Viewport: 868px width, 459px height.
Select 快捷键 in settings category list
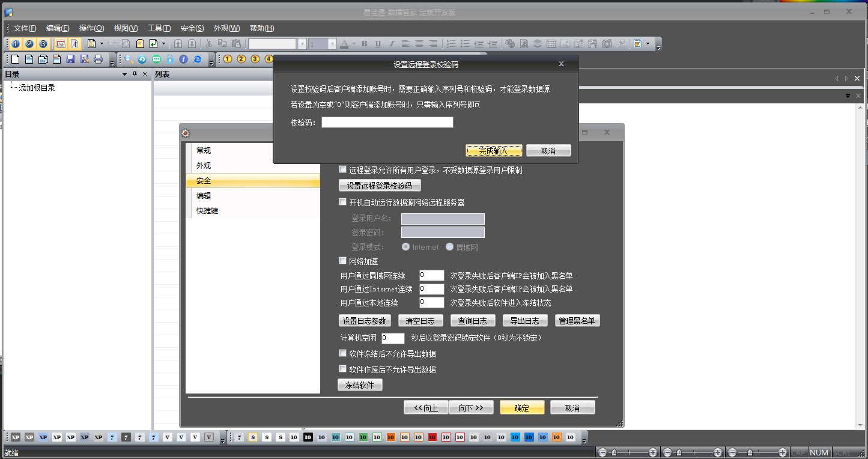253,211
